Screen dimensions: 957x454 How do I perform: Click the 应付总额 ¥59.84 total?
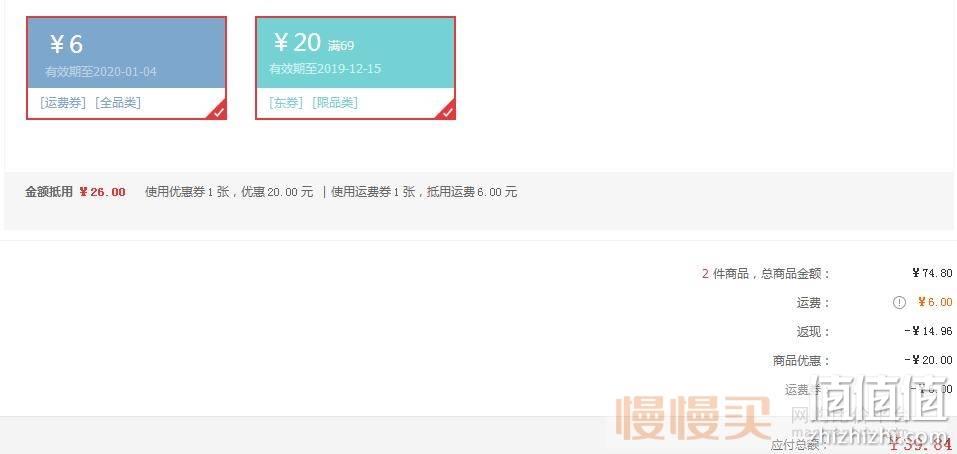(920, 444)
